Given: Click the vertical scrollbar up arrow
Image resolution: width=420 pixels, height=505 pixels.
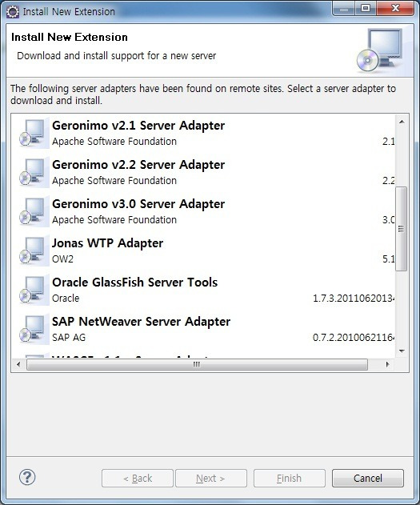Looking at the screenshot, I should [402, 122].
